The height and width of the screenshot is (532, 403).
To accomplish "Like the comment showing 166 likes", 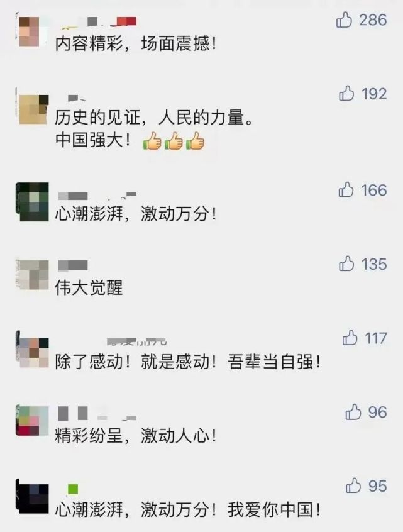I will click(346, 190).
